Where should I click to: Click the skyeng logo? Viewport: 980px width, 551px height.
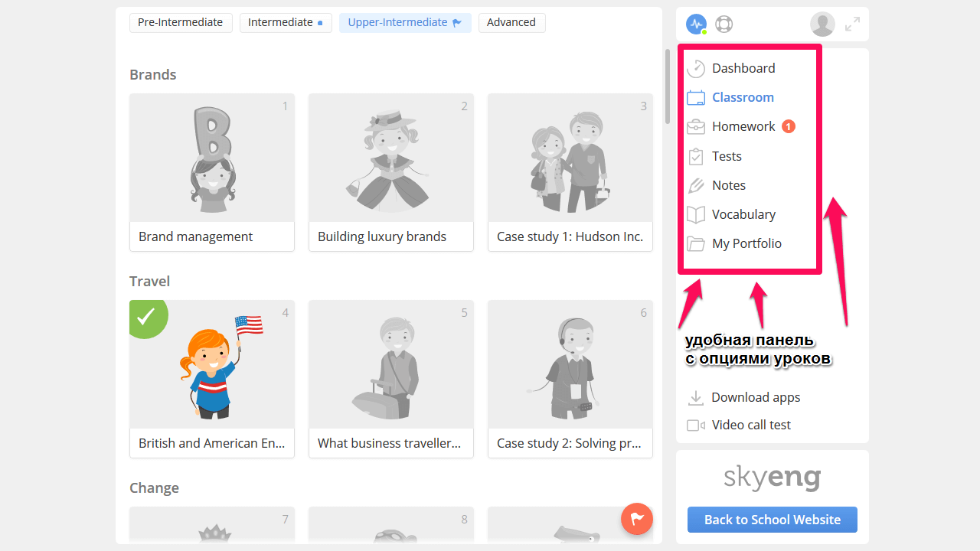click(773, 478)
